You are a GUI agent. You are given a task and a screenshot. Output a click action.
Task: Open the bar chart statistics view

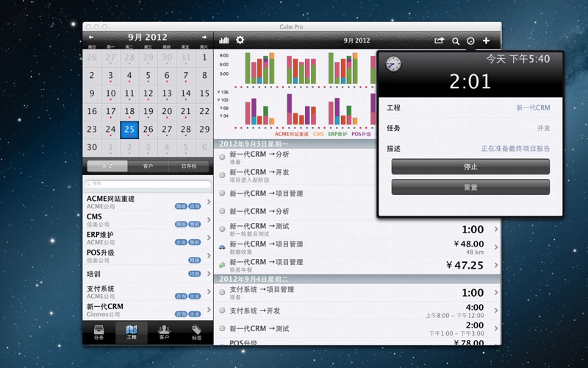click(224, 40)
